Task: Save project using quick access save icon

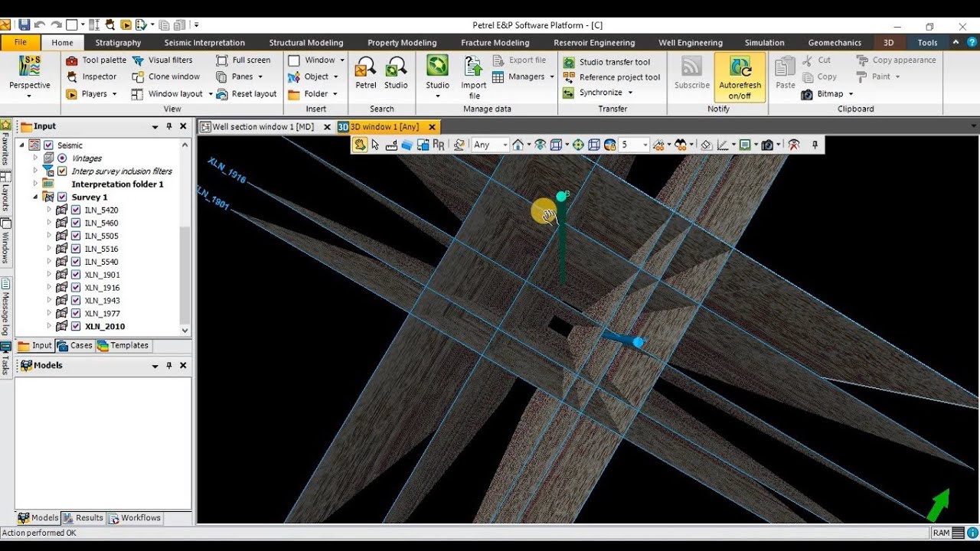Action: [x=24, y=24]
